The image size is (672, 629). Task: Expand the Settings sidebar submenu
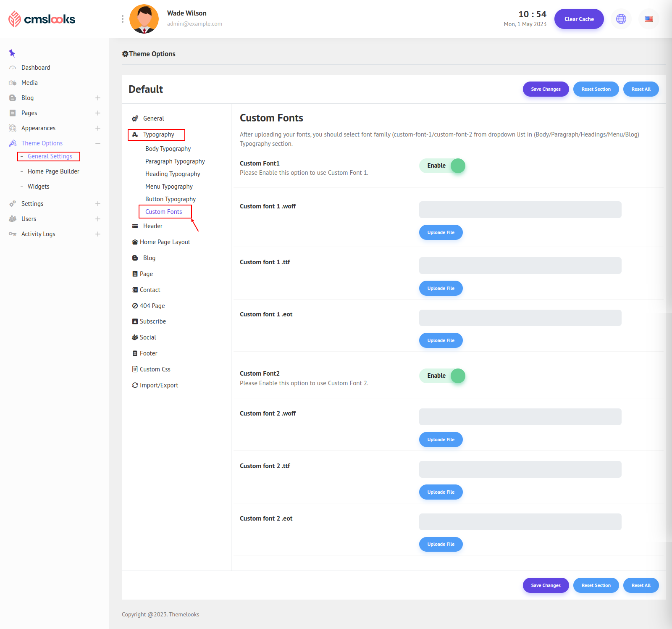coord(98,204)
